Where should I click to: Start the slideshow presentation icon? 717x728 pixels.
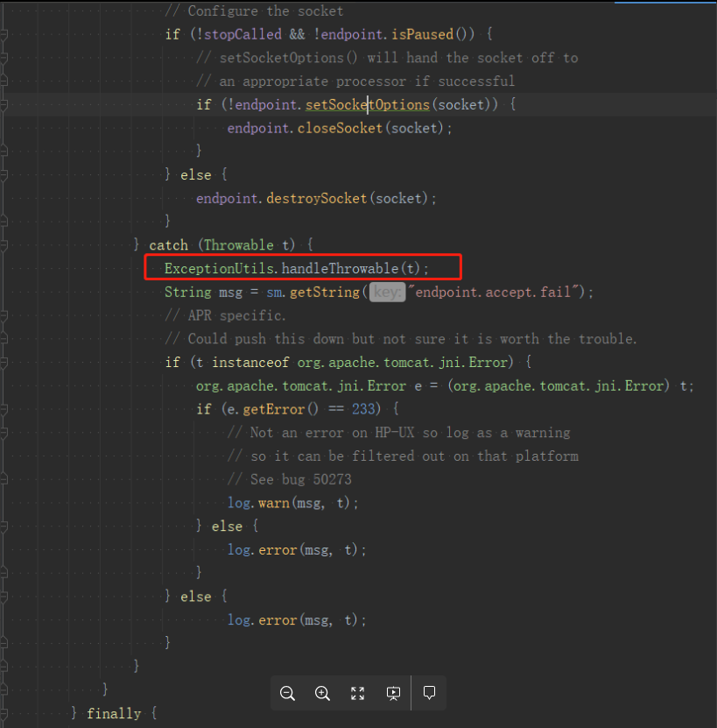(x=393, y=693)
